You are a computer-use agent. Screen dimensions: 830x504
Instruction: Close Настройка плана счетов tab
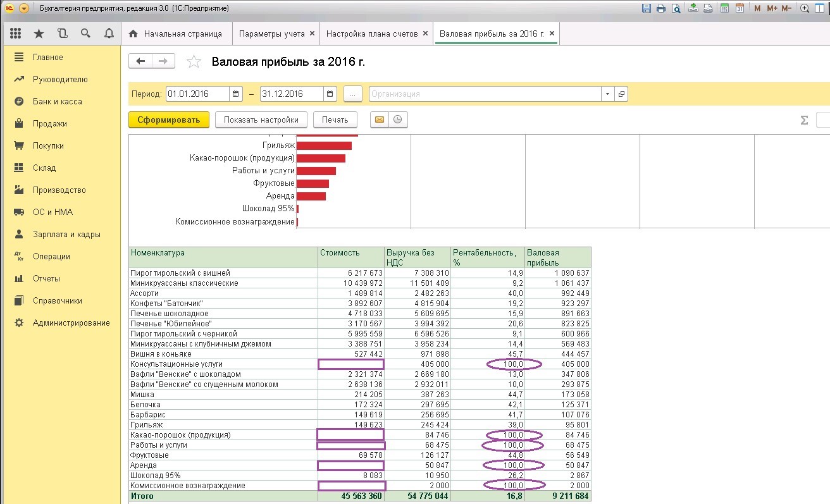pyautogui.click(x=425, y=34)
